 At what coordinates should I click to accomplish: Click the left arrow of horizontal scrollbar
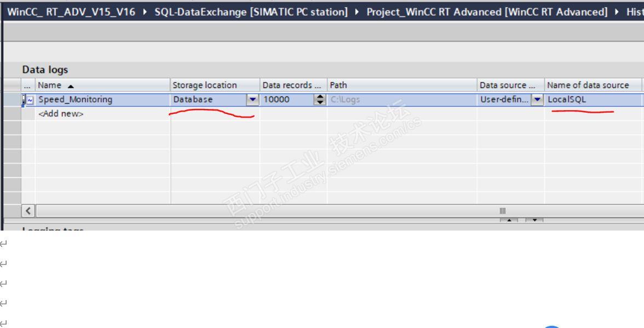point(28,211)
